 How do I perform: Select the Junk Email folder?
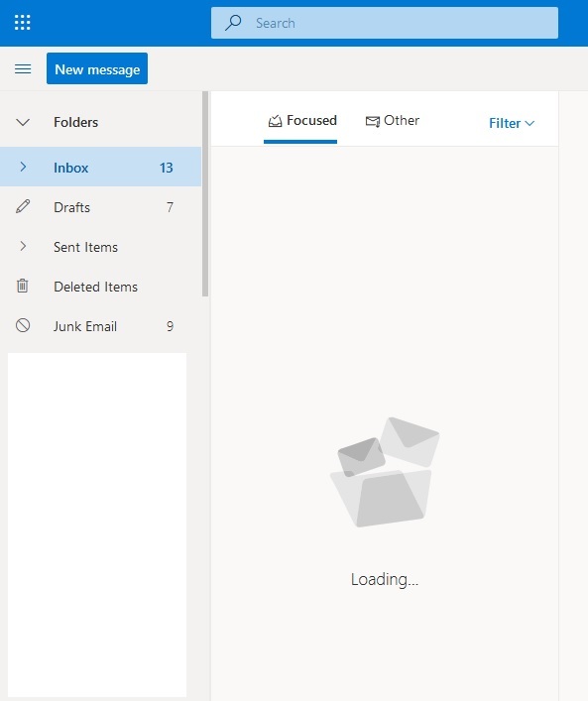click(x=100, y=326)
